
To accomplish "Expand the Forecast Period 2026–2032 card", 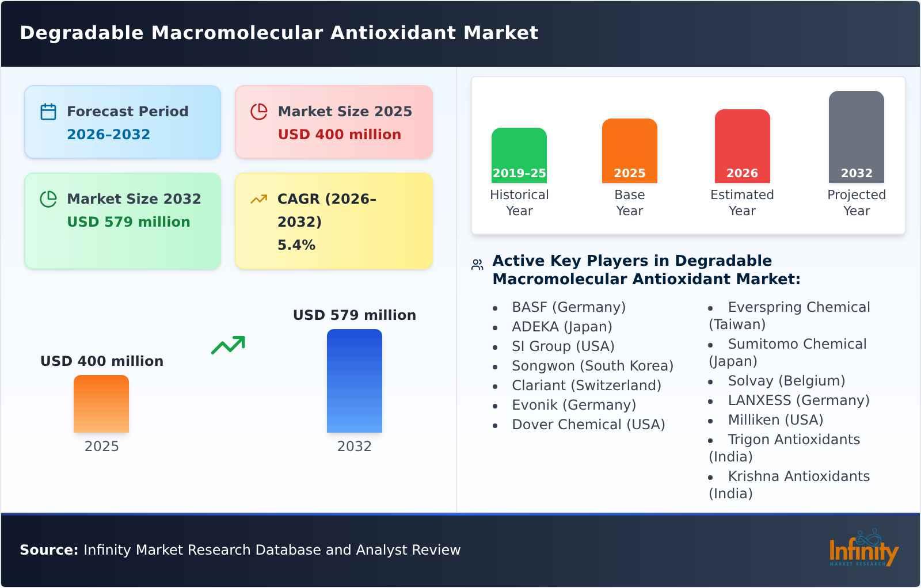I will coord(123,121).
